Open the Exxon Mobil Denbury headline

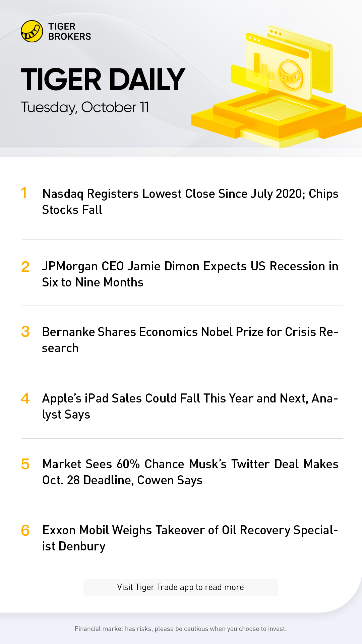pyautogui.click(x=190, y=538)
